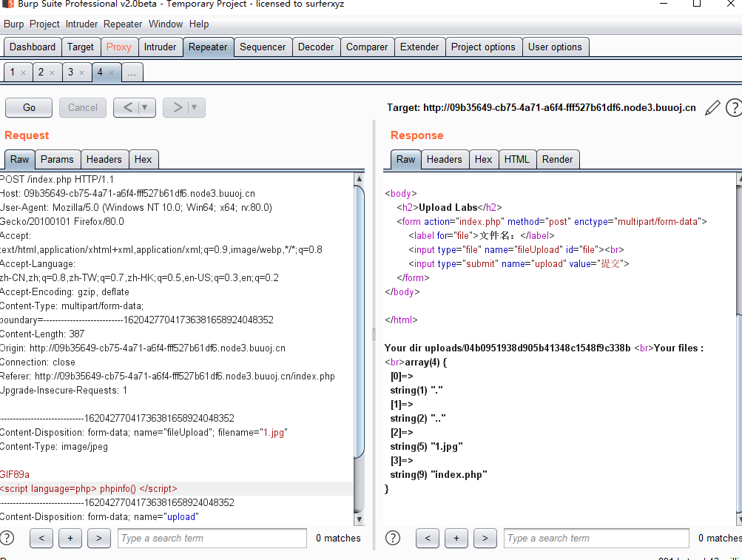Click the request search term field
Screen dimensions: 742x560
click(212, 539)
